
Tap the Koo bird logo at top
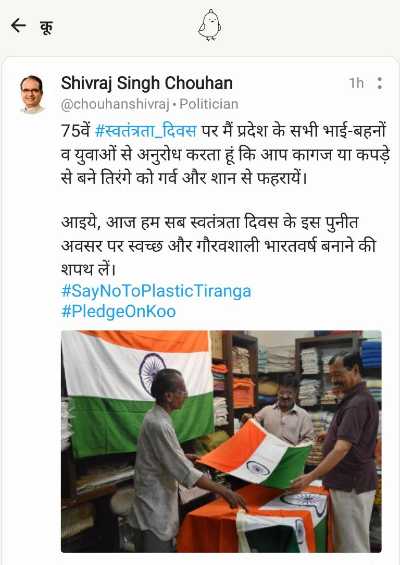click(210, 25)
